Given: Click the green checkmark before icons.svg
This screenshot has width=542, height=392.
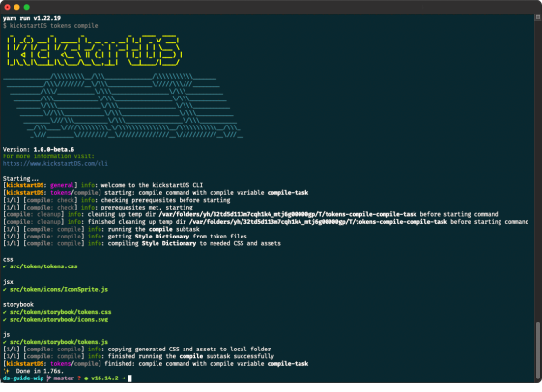Looking at the screenshot, I should (5, 320).
